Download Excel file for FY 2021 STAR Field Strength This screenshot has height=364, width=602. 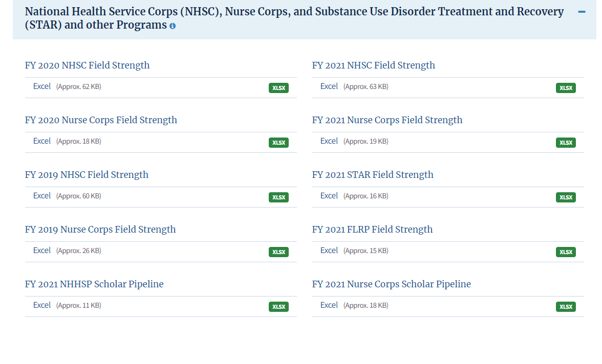[329, 196]
